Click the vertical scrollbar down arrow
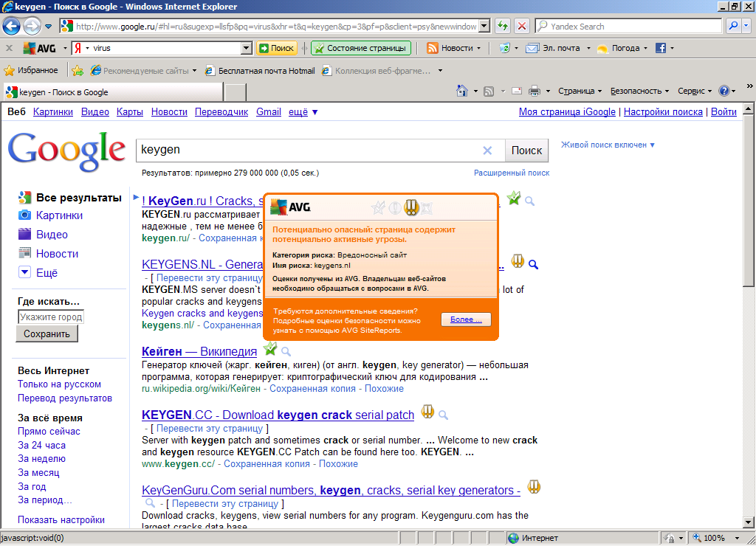This screenshot has width=756, height=546. (749, 522)
